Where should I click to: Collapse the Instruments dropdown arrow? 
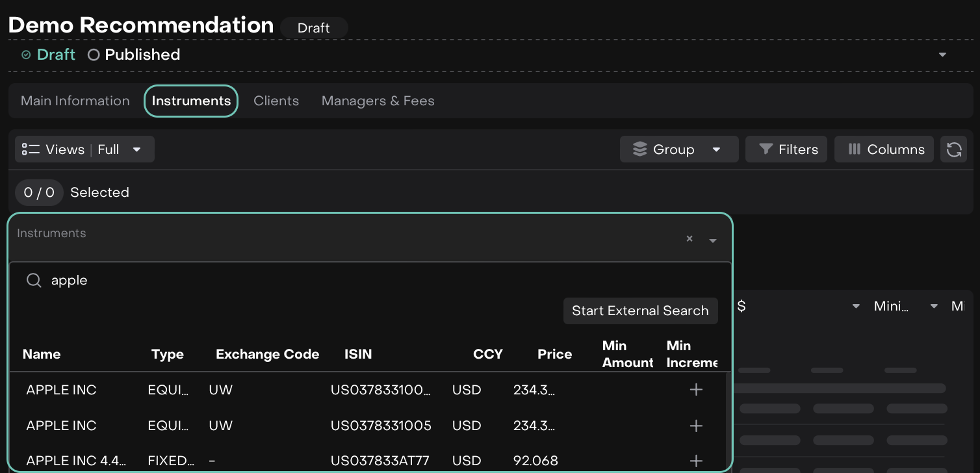(x=713, y=240)
